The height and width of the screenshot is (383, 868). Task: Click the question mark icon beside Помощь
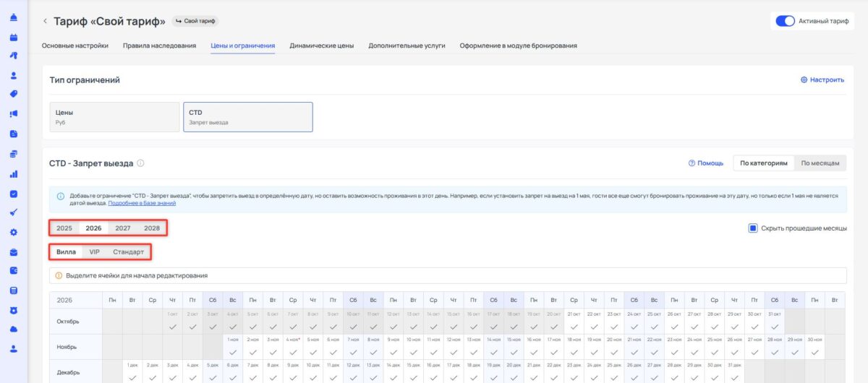692,163
